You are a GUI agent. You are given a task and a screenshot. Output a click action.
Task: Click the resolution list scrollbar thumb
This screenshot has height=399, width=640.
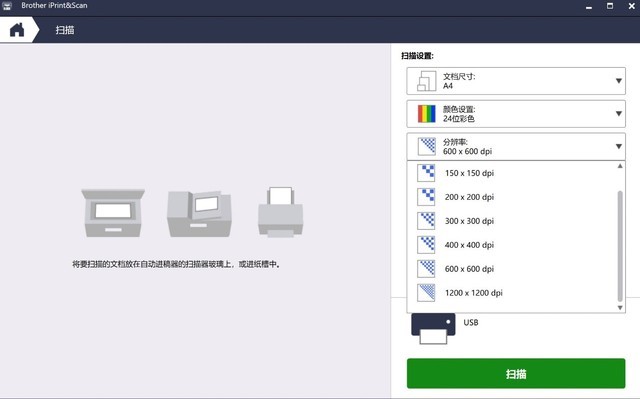620,246
